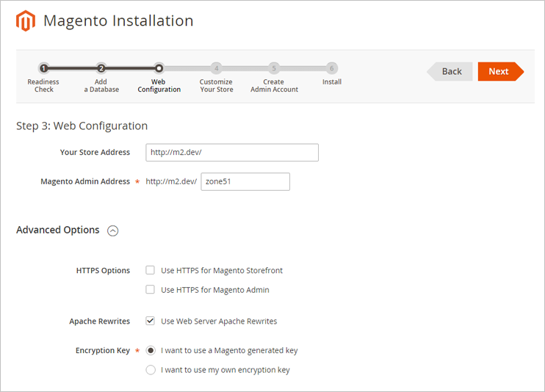Focus the Magento Admin Address field
This screenshot has width=545, height=392.
coord(245,182)
